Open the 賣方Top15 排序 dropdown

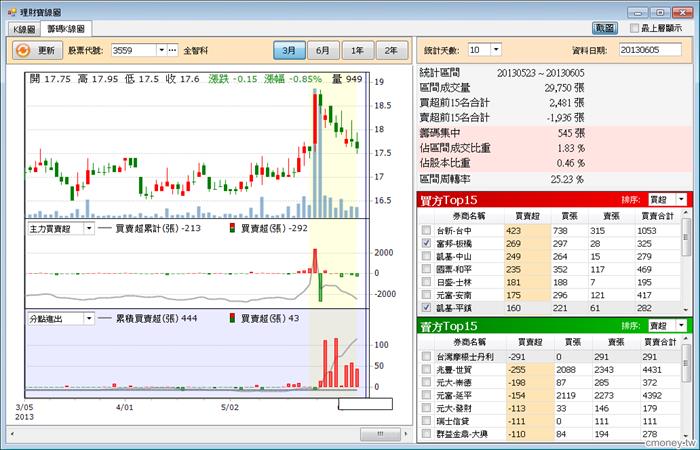(682, 325)
